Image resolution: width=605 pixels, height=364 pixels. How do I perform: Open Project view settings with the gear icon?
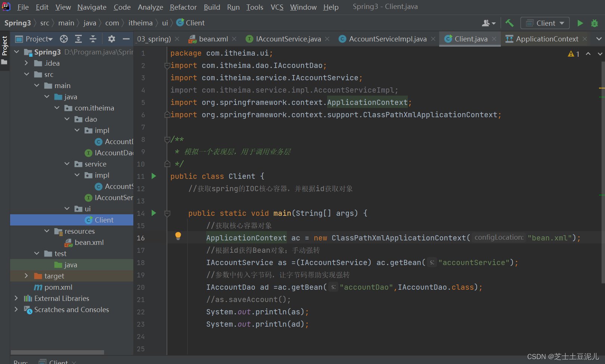[x=111, y=39]
